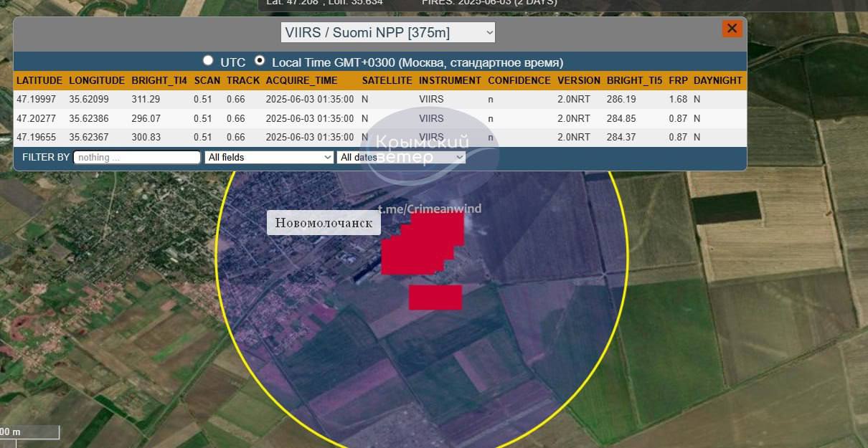Sort table by LONGITUDE column header
Screen dimensions: 868x448
coord(97,80)
